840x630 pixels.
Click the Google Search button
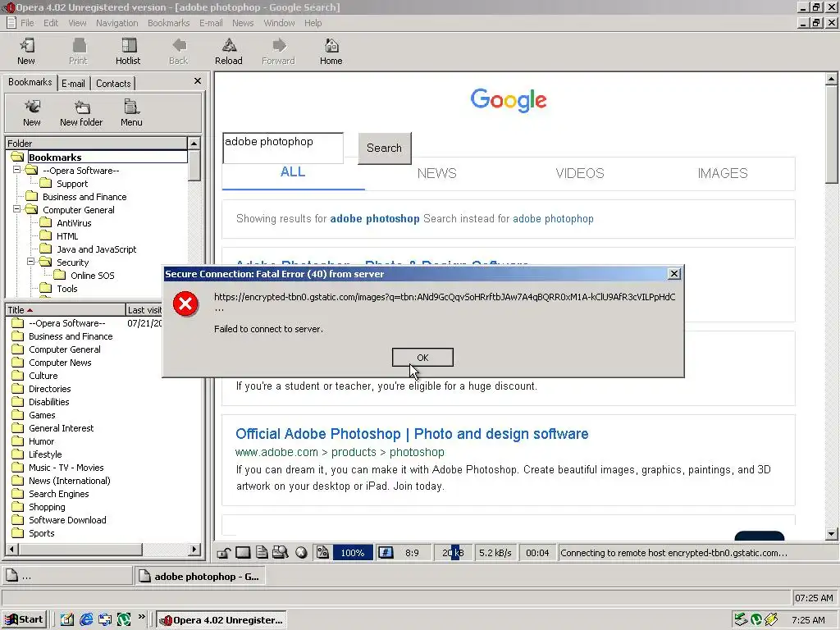[384, 148]
